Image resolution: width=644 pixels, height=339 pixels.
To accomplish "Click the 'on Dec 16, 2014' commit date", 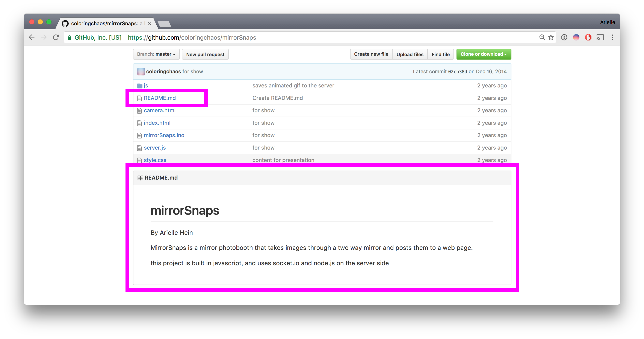I will [487, 72].
